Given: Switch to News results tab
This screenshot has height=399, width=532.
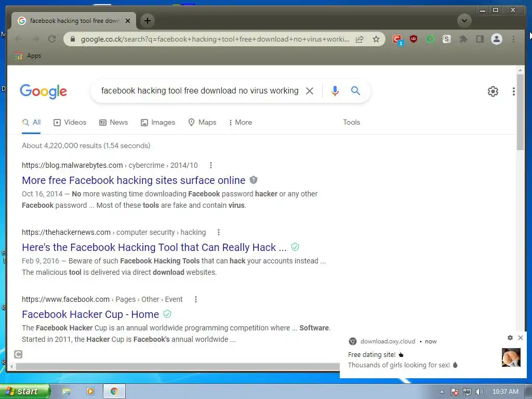Looking at the screenshot, I should coord(113,123).
